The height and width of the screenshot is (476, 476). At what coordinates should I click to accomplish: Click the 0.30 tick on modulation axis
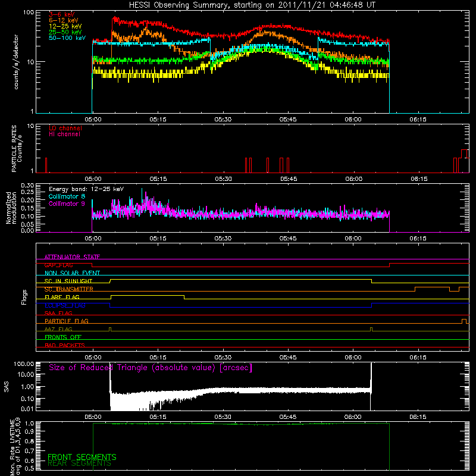(x=27, y=186)
